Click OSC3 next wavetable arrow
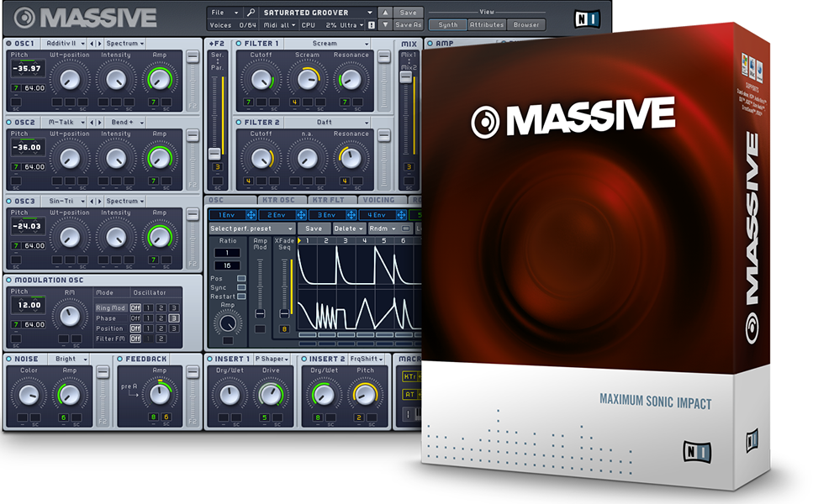This screenshot has width=813, height=504. tap(99, 201)
